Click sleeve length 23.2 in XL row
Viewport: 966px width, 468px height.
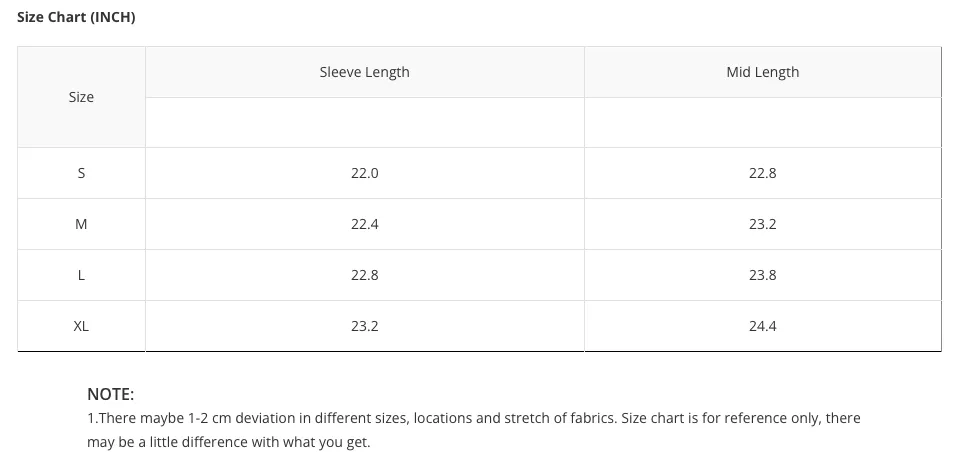[365, 326]
